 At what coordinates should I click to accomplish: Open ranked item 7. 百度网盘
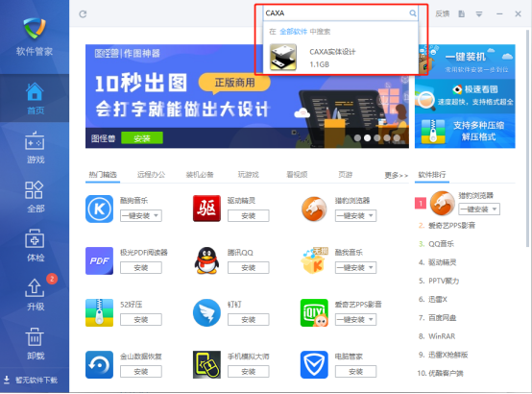click(x=437, y=318)
